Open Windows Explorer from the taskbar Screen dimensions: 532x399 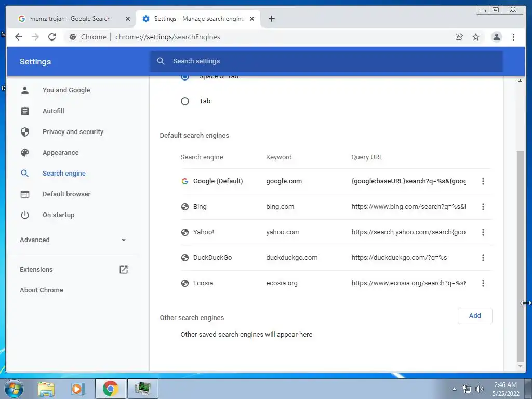coord(46,389)
